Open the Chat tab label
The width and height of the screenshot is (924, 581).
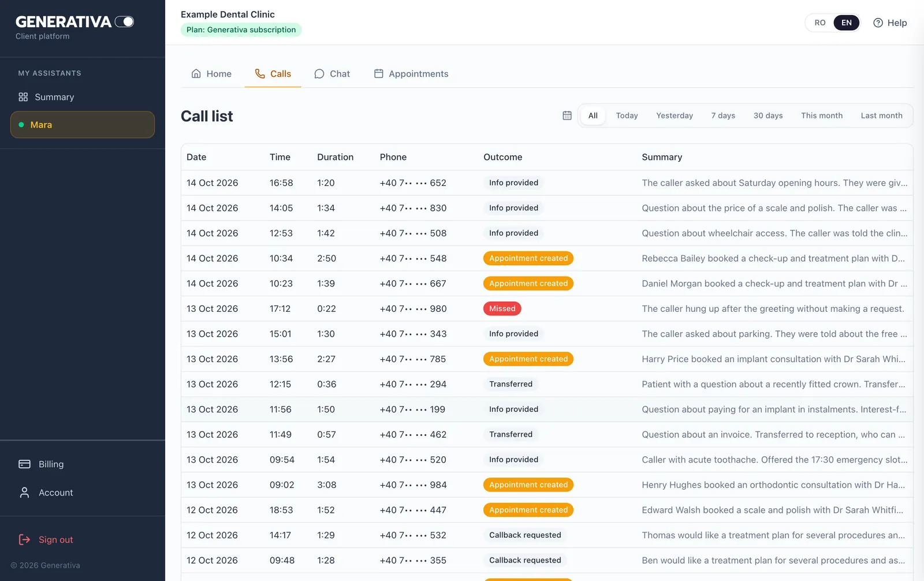coord(340,74)
